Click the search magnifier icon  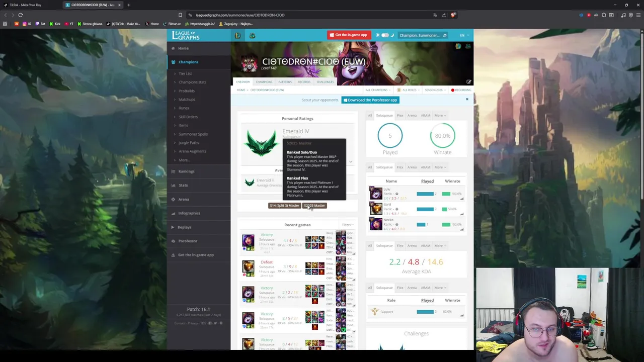click(x=445, y=35)
